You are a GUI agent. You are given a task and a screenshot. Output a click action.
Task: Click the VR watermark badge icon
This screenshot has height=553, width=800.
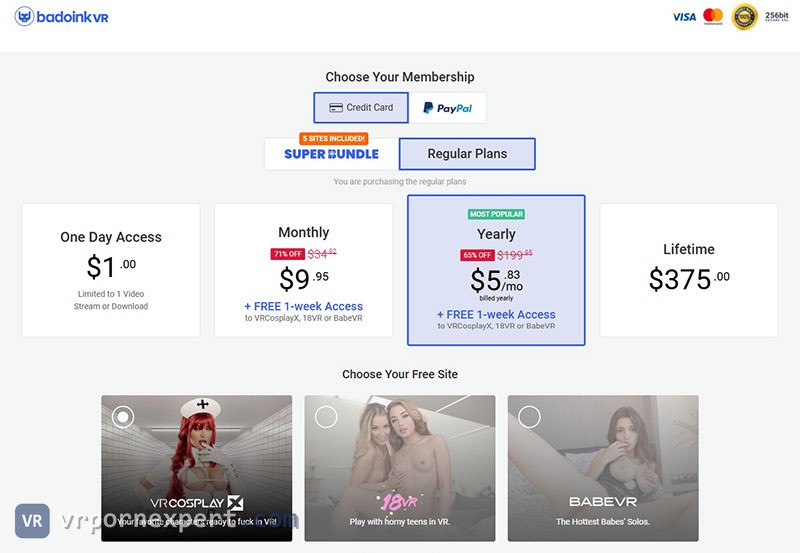click(x=32, y=521)
